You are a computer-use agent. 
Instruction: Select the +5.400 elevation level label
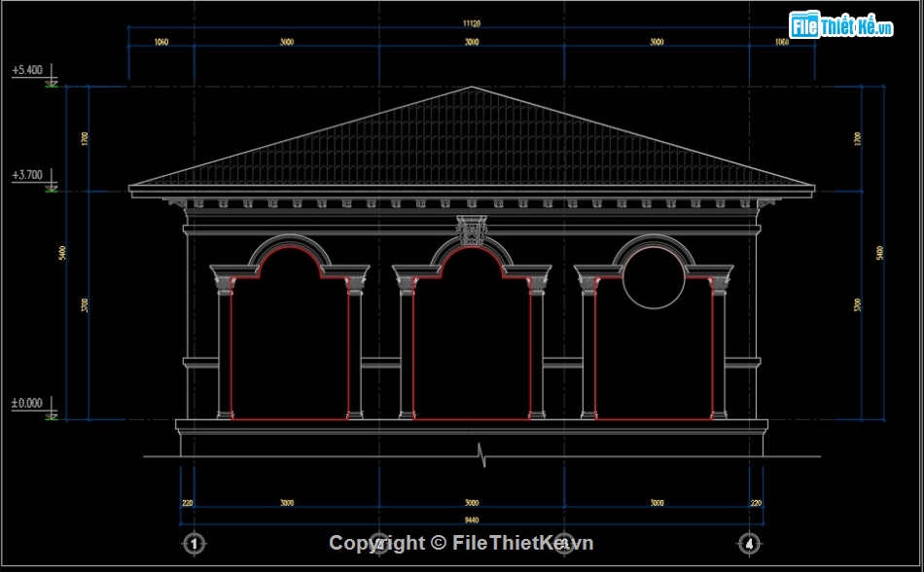point(27,70)
